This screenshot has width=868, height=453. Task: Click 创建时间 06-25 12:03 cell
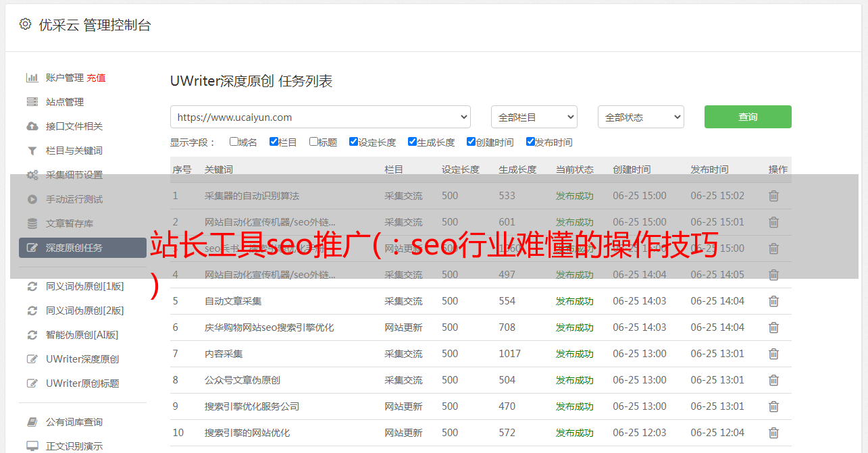[640, 433]
